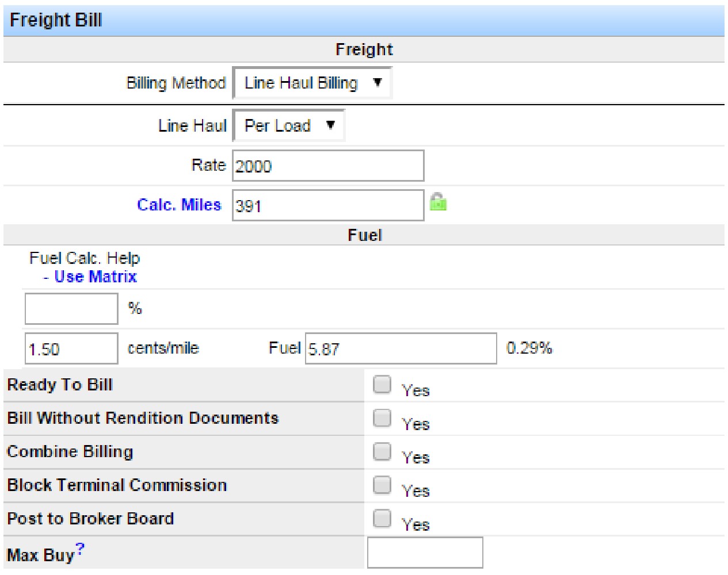Click the Block Terminal Commission label
Viewport: 728px width, 575px height.
(x=117, y=485)
